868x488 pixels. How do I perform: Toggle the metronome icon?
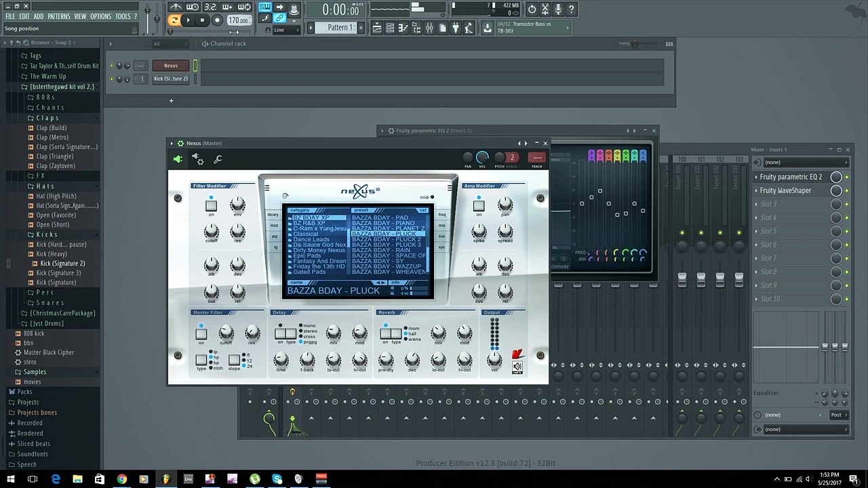[x=176, y=7]
